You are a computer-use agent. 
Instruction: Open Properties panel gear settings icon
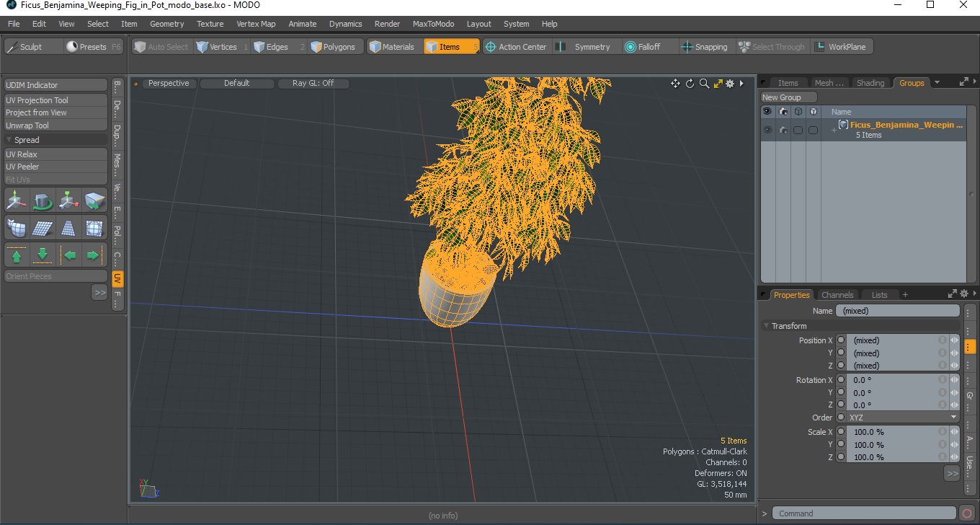click(963, 294)
